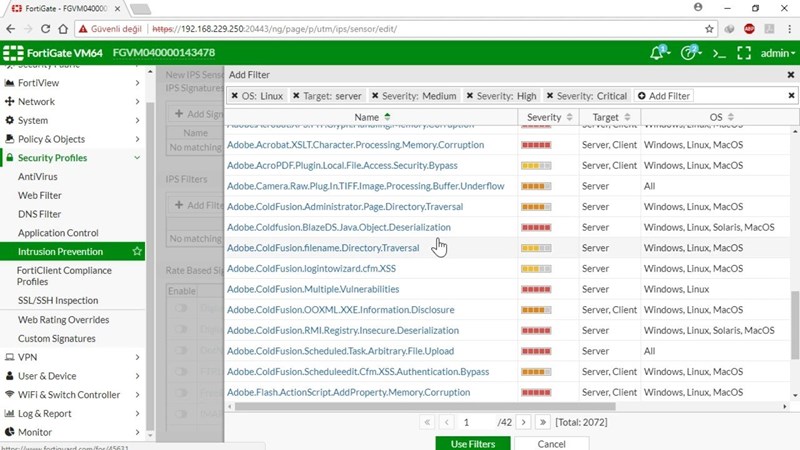Image resolution: width=800 pixels, height=450 pixels.
Task: Click the browser address bar URL
Action: point(274,29)
